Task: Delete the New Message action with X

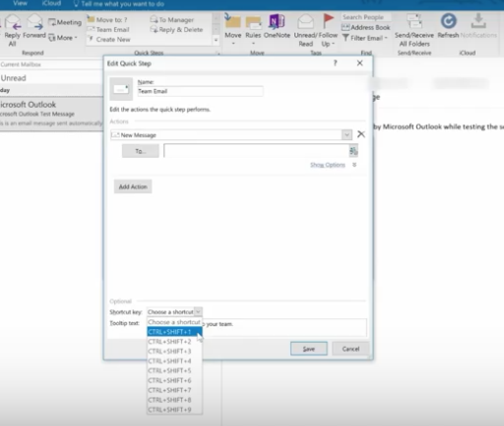Action: (361, 134)
